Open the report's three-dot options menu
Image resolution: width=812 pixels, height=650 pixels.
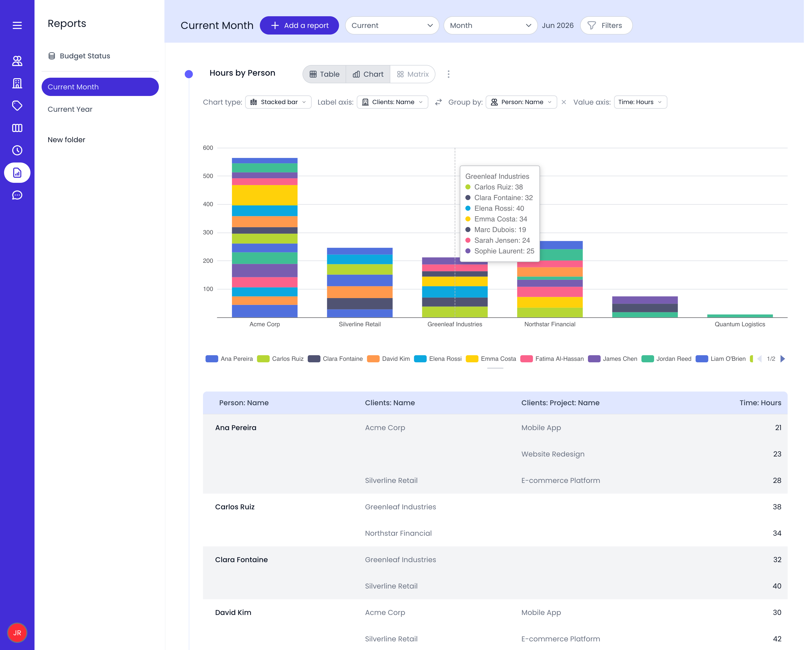[x=448, y=74]
